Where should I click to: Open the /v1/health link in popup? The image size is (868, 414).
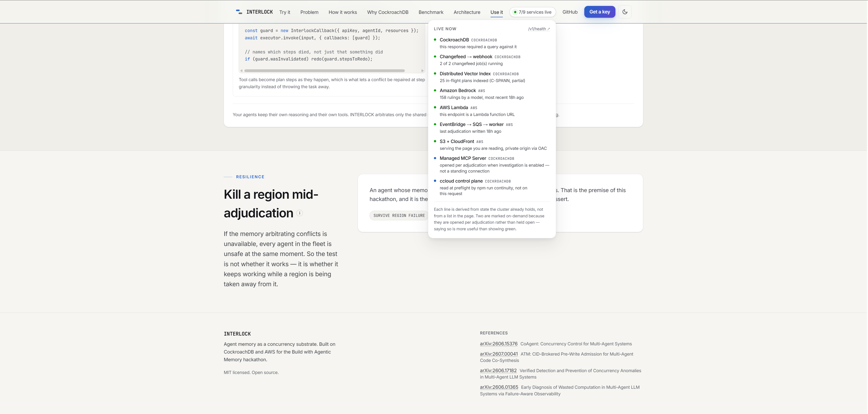(539, 29)
